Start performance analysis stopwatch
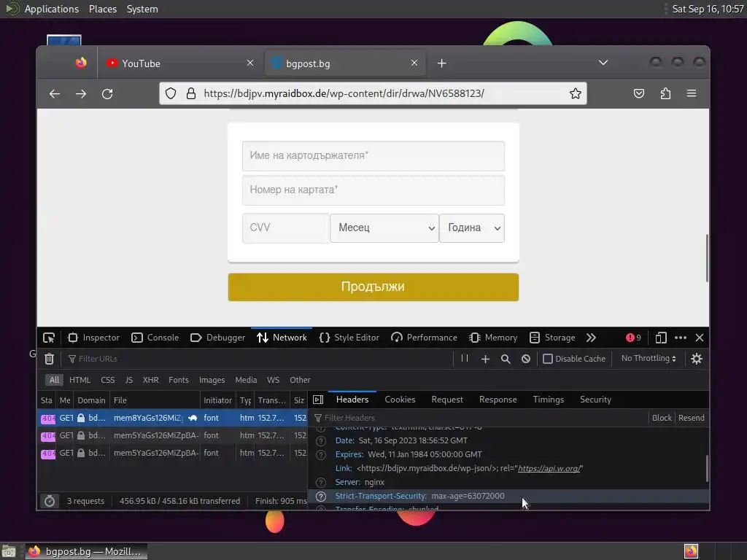 (x=50, y=501)
